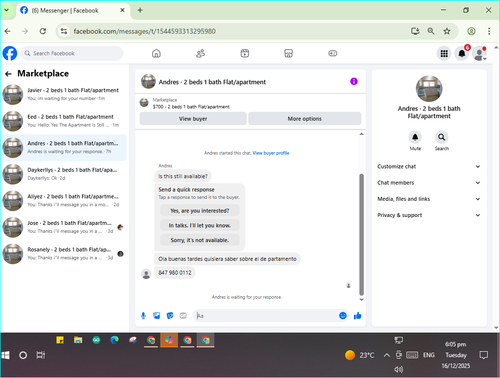Open the Chrome profile icon
The image size is (500, 378).
click(471, 31)
